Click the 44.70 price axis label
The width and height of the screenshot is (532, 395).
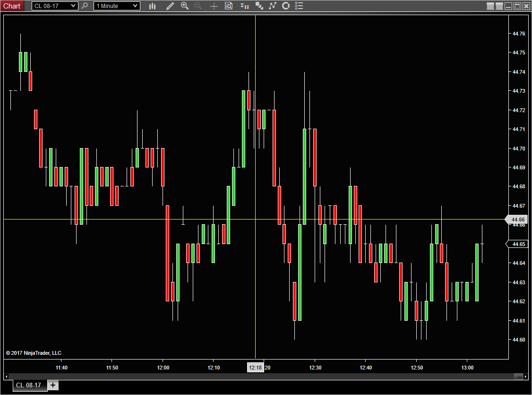519,149
